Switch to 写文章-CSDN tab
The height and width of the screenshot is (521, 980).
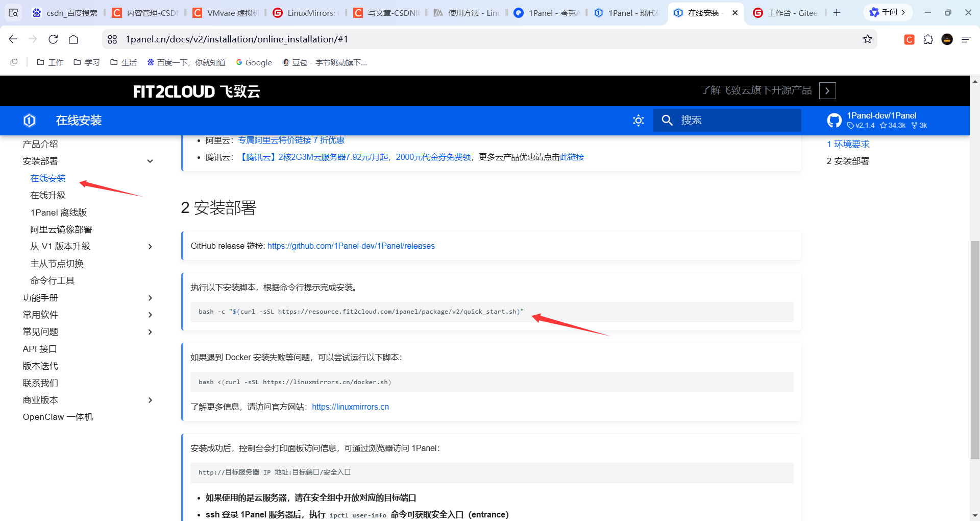[386, 13]
